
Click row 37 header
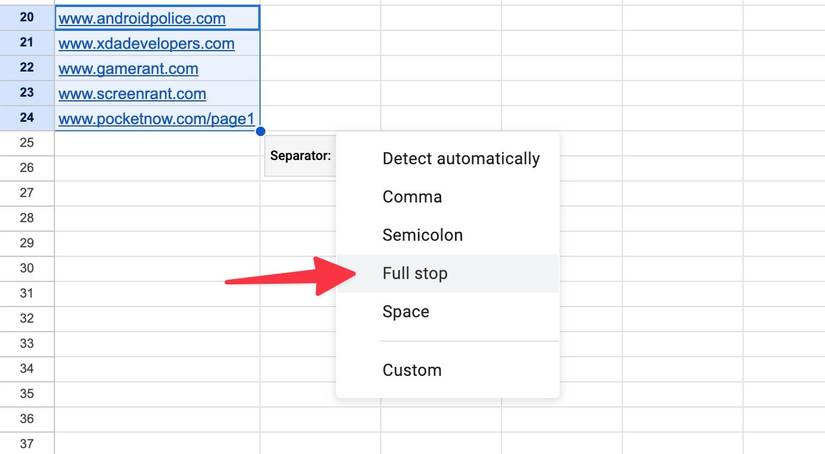click(27, 444)
